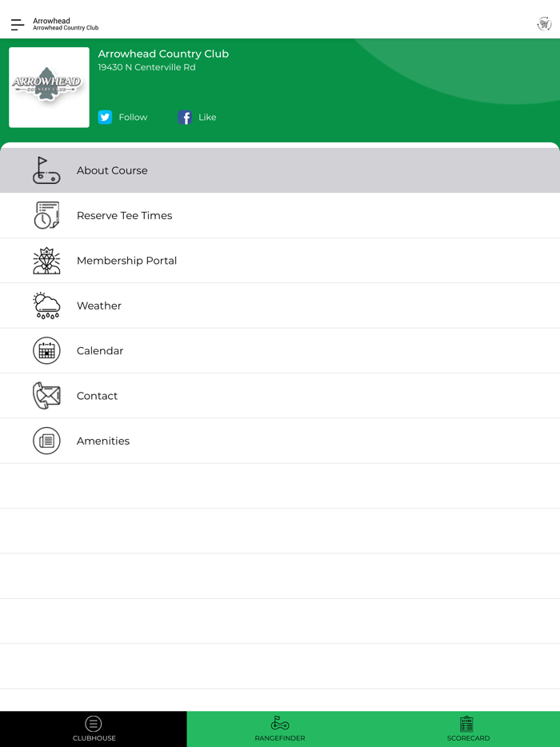Switch to the Clubhouse tab
Viewport: 560px width, 747px height.
click(x=94, y=729)
